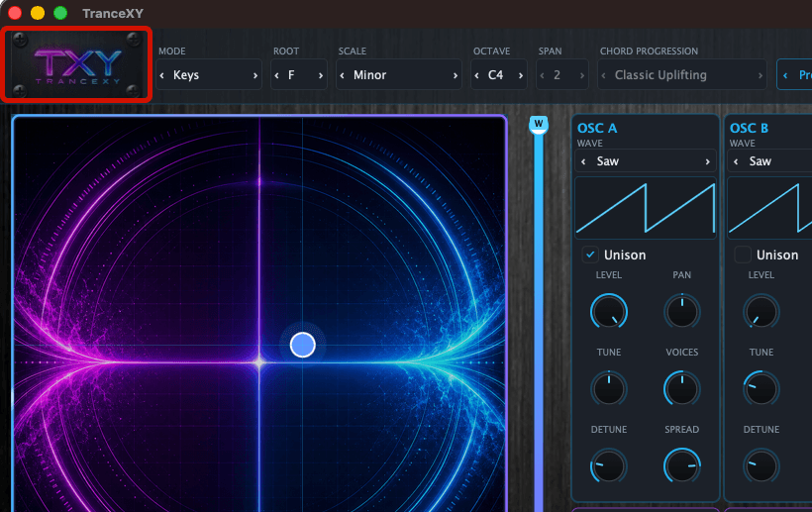This screenshot has height=512, width=812.
Task: Maximize the TranceXY window
Action: click(x=60, y=13)
